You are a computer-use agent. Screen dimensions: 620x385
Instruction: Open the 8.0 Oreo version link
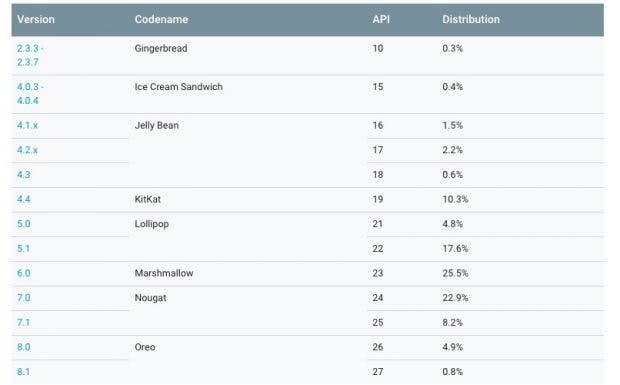coord(24,347)
